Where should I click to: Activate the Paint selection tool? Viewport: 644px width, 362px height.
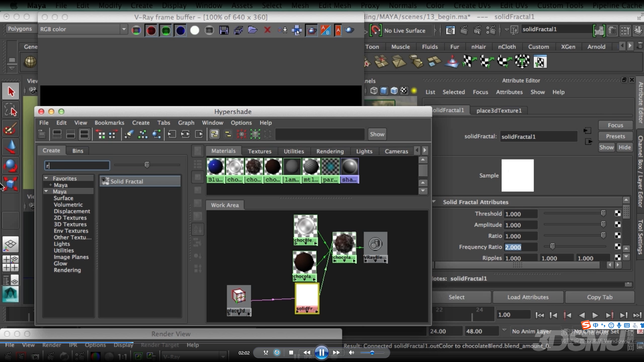[x=11, y=129]
